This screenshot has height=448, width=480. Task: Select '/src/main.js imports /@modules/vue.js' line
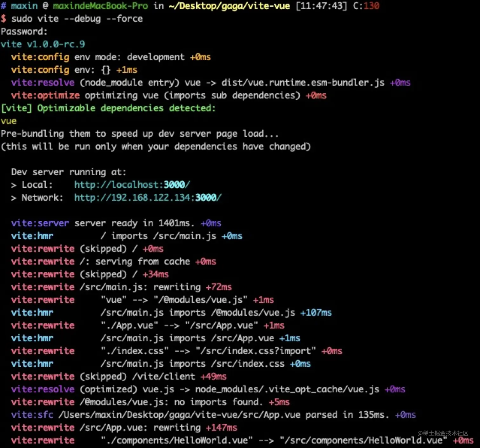coord(171,313)
